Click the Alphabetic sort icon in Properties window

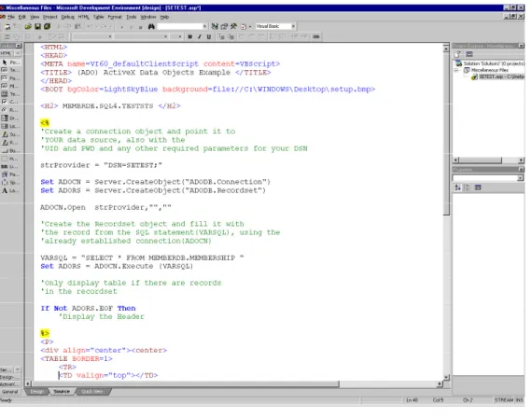pos(458,188)
